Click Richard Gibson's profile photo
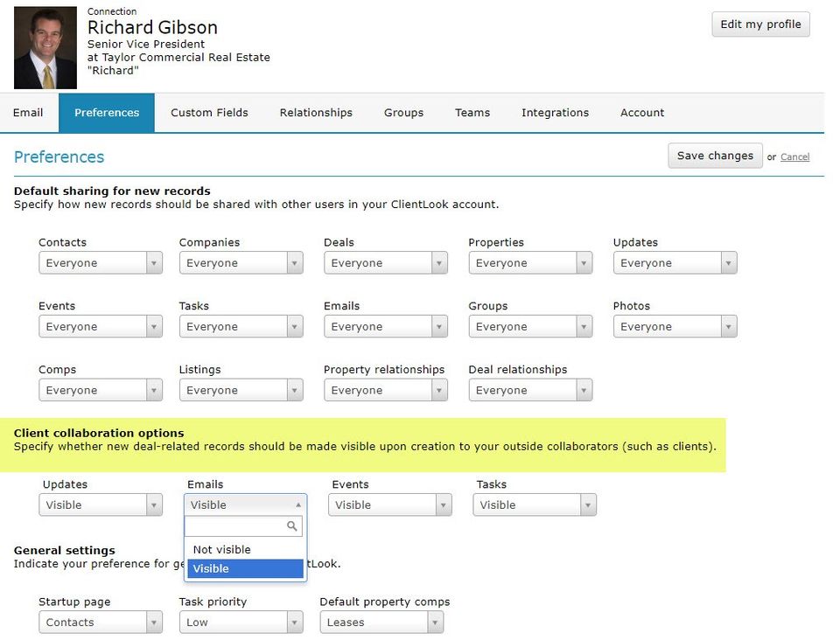Image resolution: width=840 pixels, height=640 pixels. (45, 48)
